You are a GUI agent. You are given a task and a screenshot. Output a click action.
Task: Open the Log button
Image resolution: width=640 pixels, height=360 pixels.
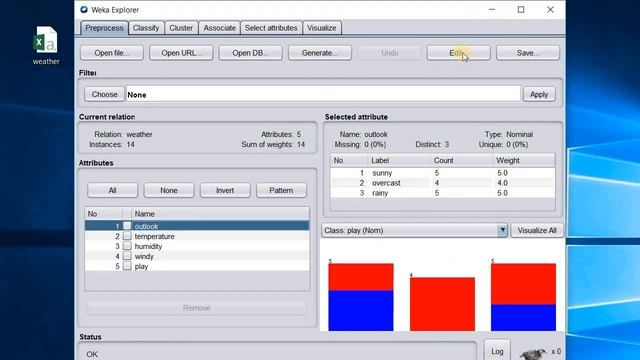pyautogui.click(x=497, y=351)
